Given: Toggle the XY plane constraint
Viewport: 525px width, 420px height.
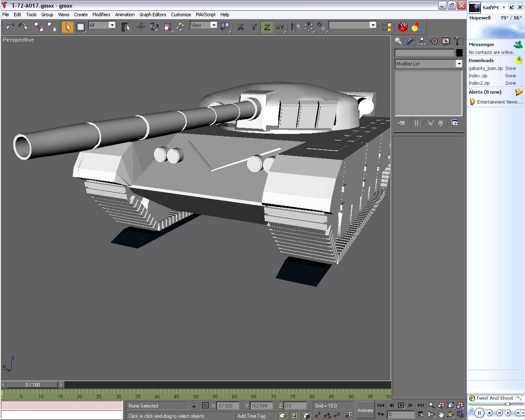Looking at the screenshot, I should tap(280, 26).
